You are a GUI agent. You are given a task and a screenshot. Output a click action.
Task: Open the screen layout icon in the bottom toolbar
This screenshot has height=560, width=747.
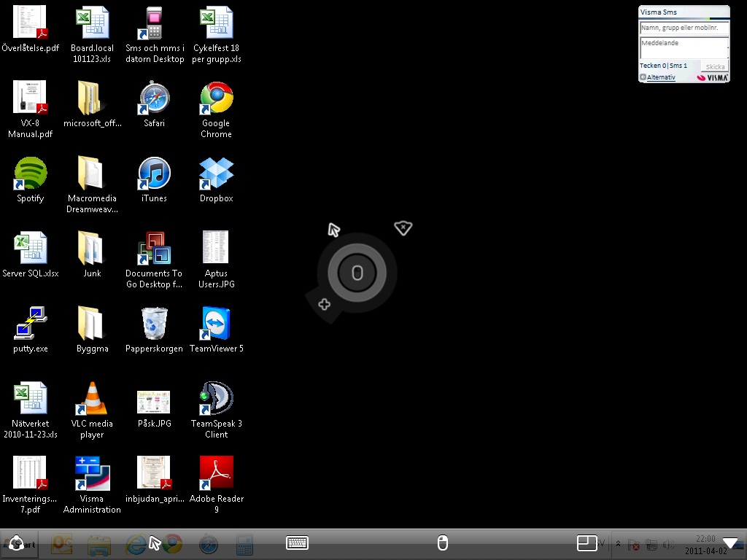pos(587,542)
